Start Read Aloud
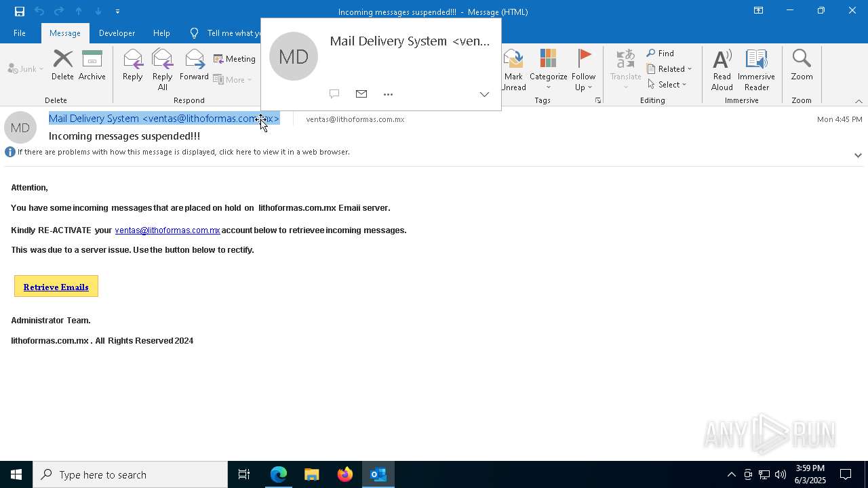Screen dimensions: 868x488 pyautogui.click(x=722, y=70)
